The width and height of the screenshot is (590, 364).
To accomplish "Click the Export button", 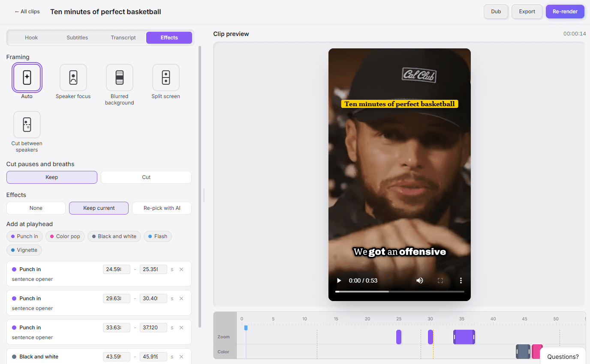I will [527, 12].
